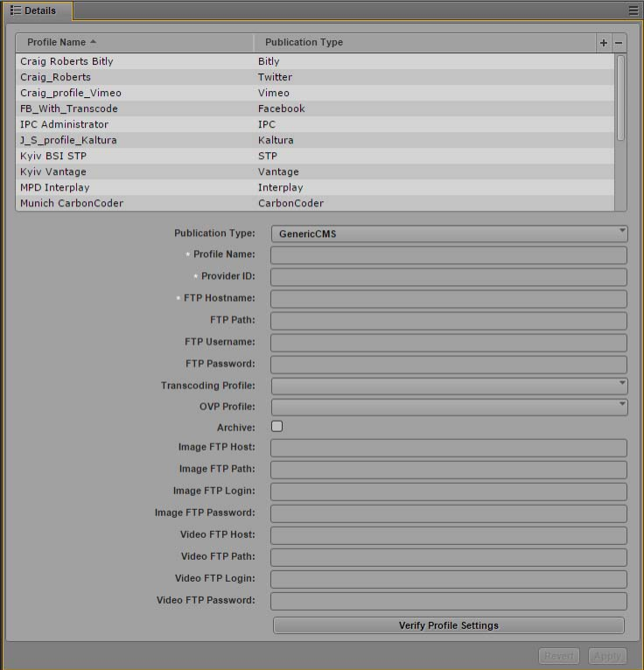The height and width of the screenshot is (670, 644).
Task: Focus the Profile Name input field
Action: (449, 255)
